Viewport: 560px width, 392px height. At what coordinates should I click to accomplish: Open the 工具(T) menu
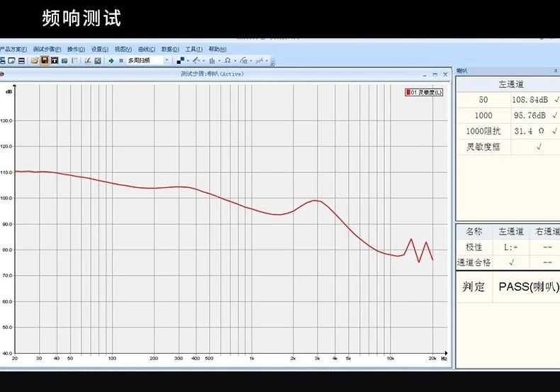[194, 50]
